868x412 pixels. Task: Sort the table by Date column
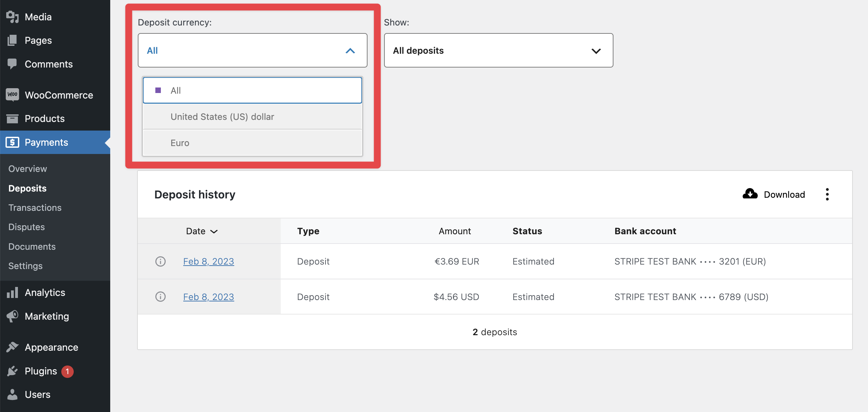[202, 231]
